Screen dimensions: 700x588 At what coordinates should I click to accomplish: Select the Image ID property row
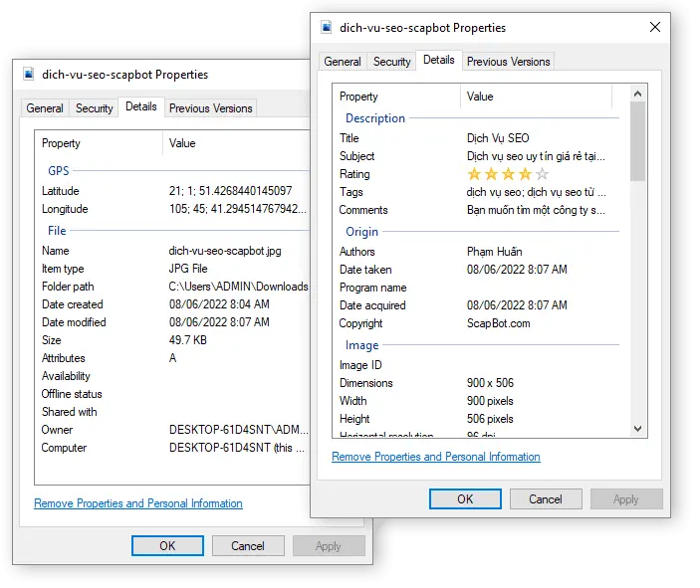click(x=478, y=365)
